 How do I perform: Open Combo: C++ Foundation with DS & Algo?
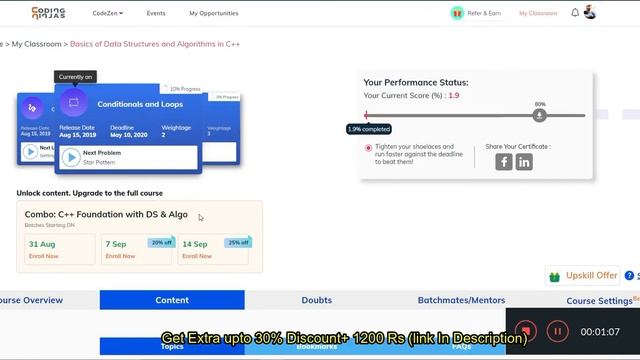[106, 214]
